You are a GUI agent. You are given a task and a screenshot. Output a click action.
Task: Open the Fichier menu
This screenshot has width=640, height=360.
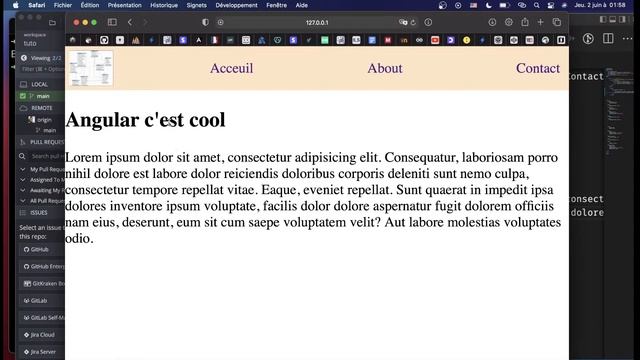(63, 5)
